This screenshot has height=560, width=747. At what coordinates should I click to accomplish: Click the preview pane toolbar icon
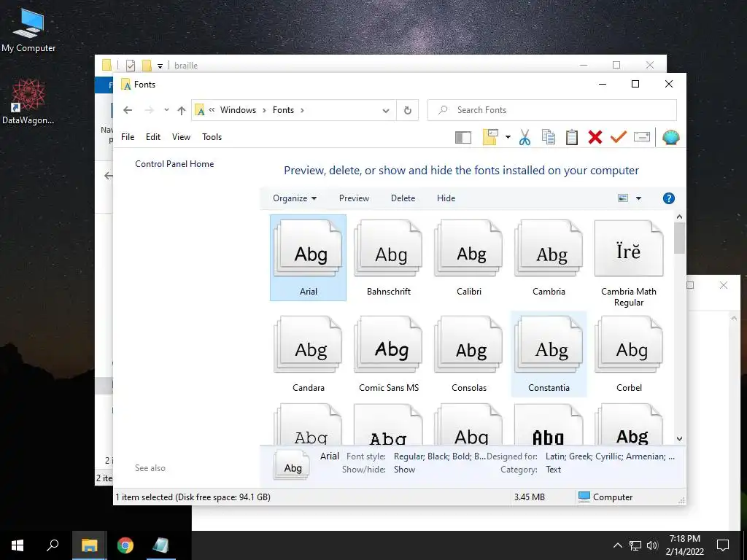point(463,138)
